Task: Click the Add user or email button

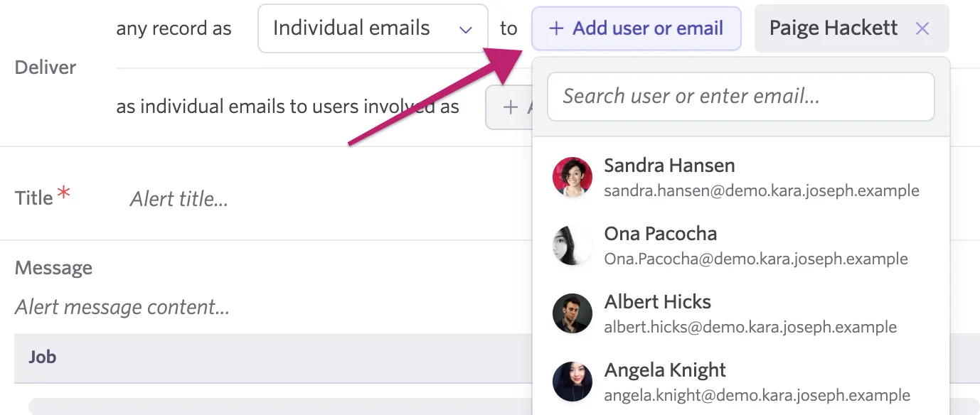Action: click(x=637, y=28)
